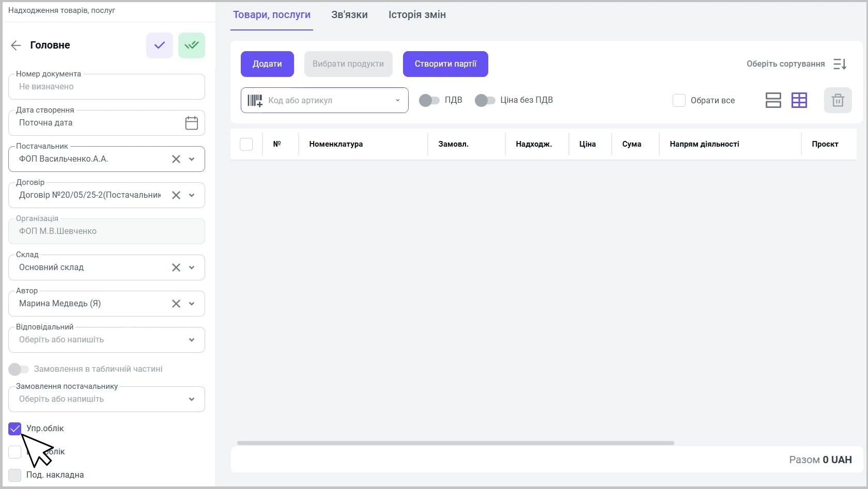Switch to the Історія змін tab
868x489 pixels.
(417, 15)
